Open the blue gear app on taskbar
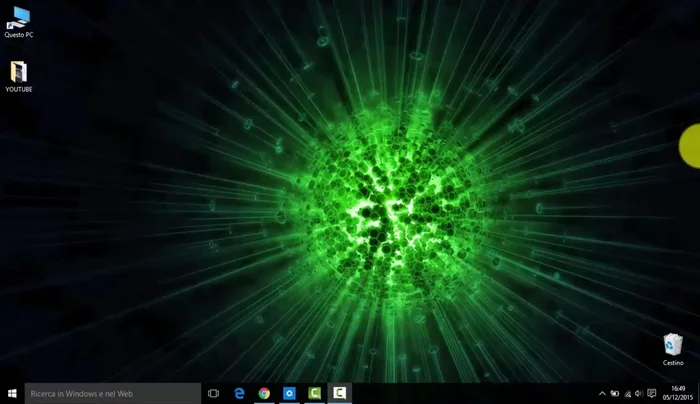Viewport: 700px width, 404px height. pyautogui.click(x=289, y=394)
